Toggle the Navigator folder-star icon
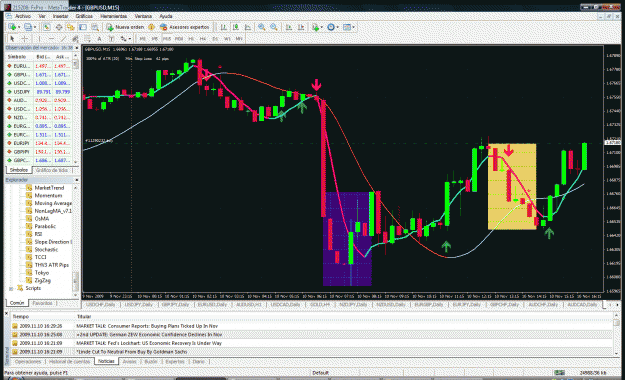This screenshot has width=625, height=380. pyautogui.click(x=71, y=27)
